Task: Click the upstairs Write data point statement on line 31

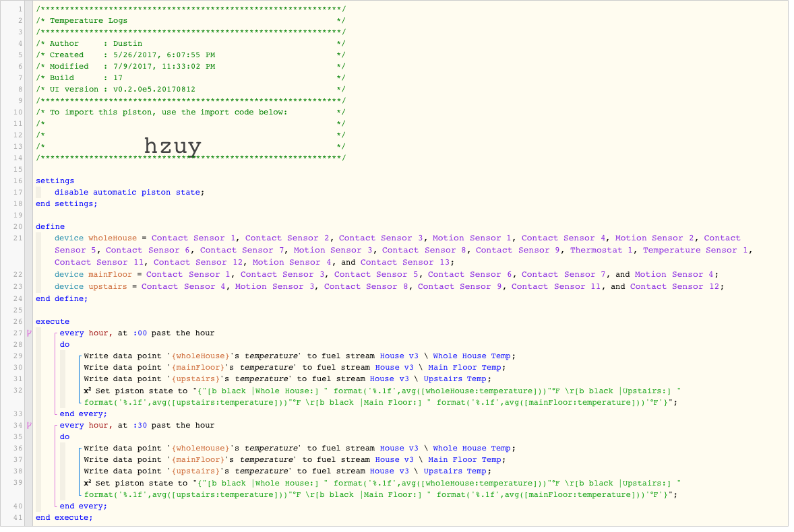Action: coord(288,378)
